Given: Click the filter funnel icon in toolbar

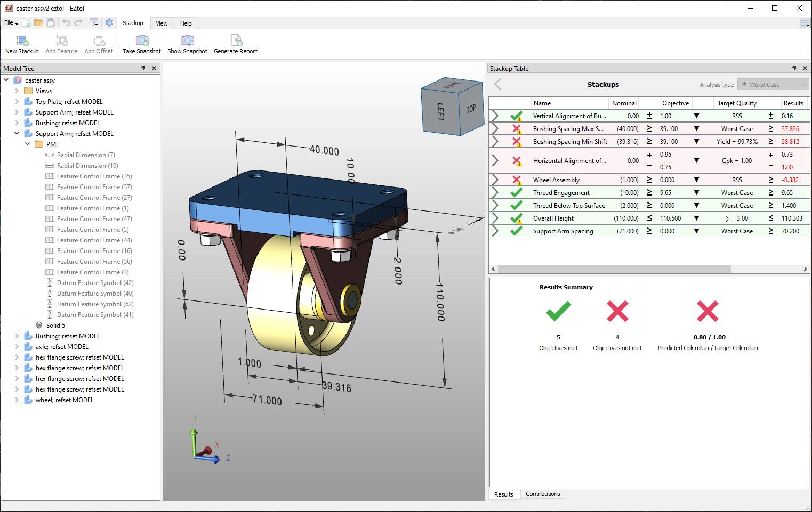Looking at the screenshot, I should (94, 22).
